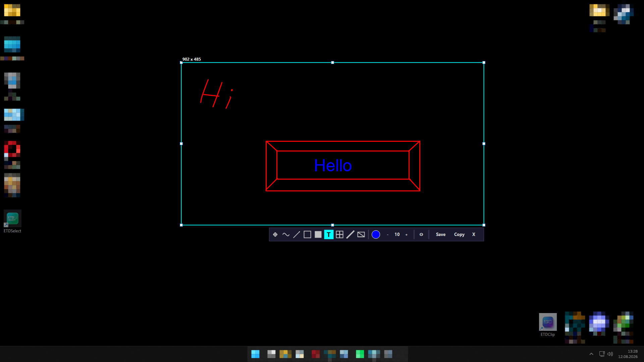644x362 pixels.
Task: Open the ETDClip desktop shortcut
Action: pyautogui.click(x=548, y=324)
